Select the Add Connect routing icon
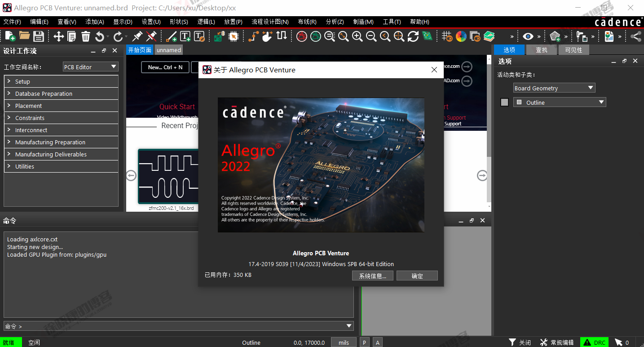Image resolution: width=644 pixels, height=347 pixels. (x=254, y=36)
